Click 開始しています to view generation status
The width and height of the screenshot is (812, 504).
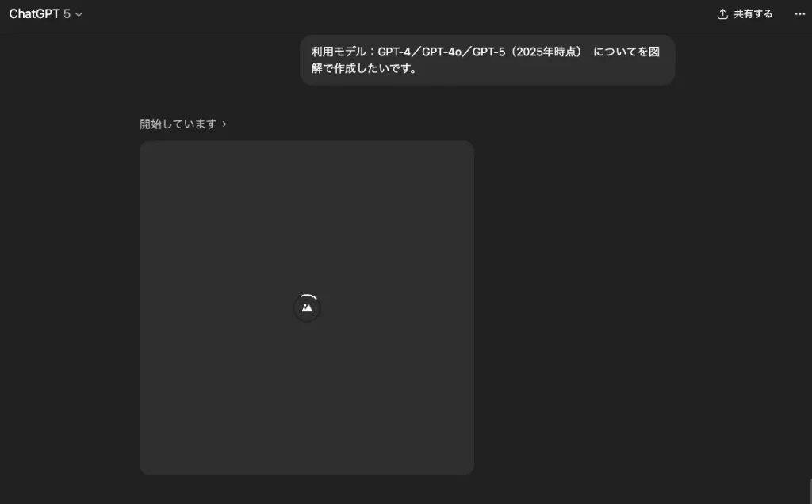click(x=178, y=124)
